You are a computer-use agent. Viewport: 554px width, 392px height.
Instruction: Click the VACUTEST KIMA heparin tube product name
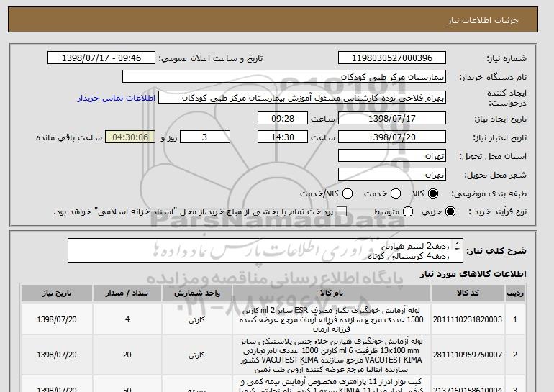coord(332,355)
